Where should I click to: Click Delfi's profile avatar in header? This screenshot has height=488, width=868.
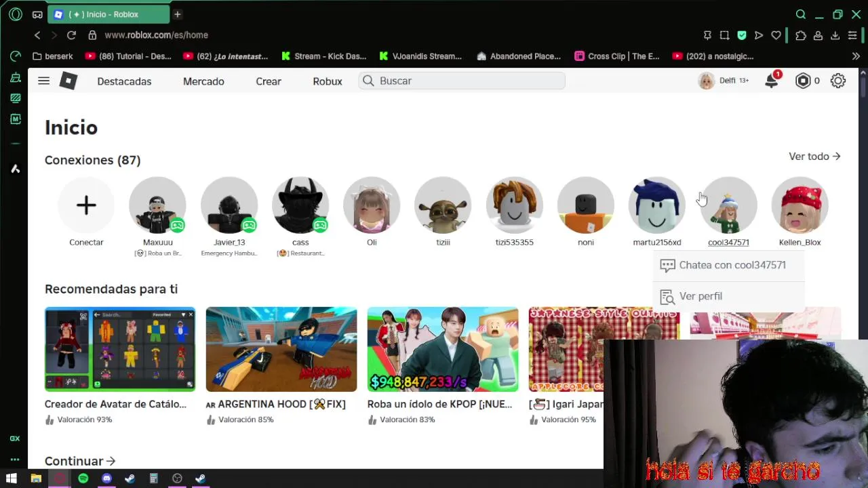click(707, 81)
